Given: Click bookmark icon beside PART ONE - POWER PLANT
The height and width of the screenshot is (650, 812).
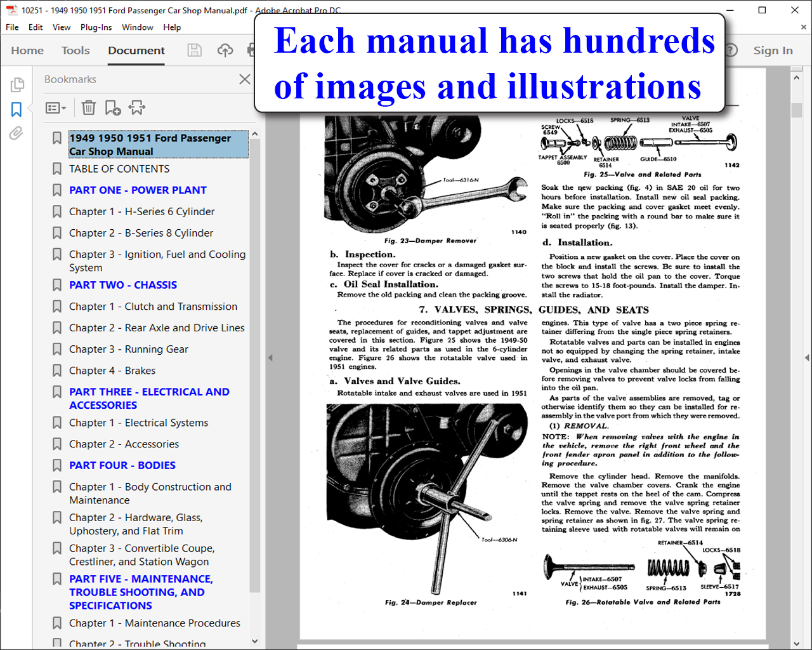Looking at the screenshot, I should point(57,190).
